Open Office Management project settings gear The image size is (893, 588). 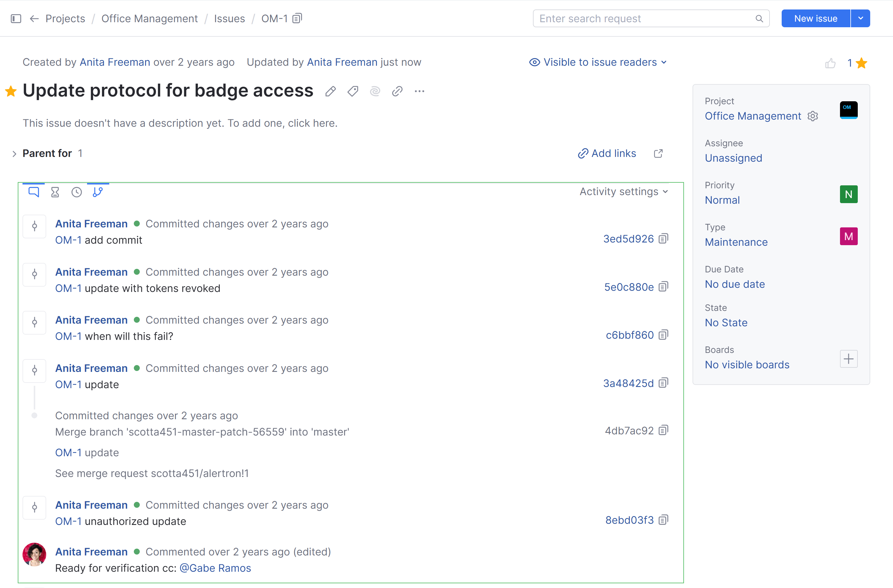[x=813, y=116]
